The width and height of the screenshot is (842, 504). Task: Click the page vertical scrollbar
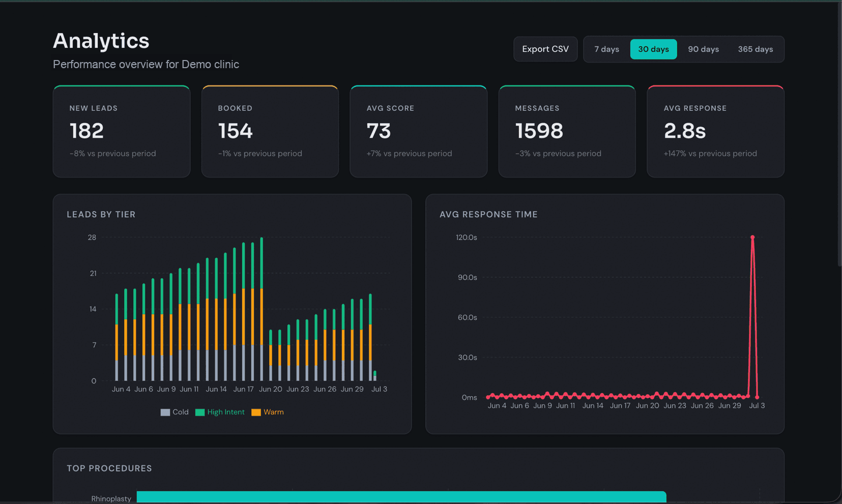click(x=839, y=133)
